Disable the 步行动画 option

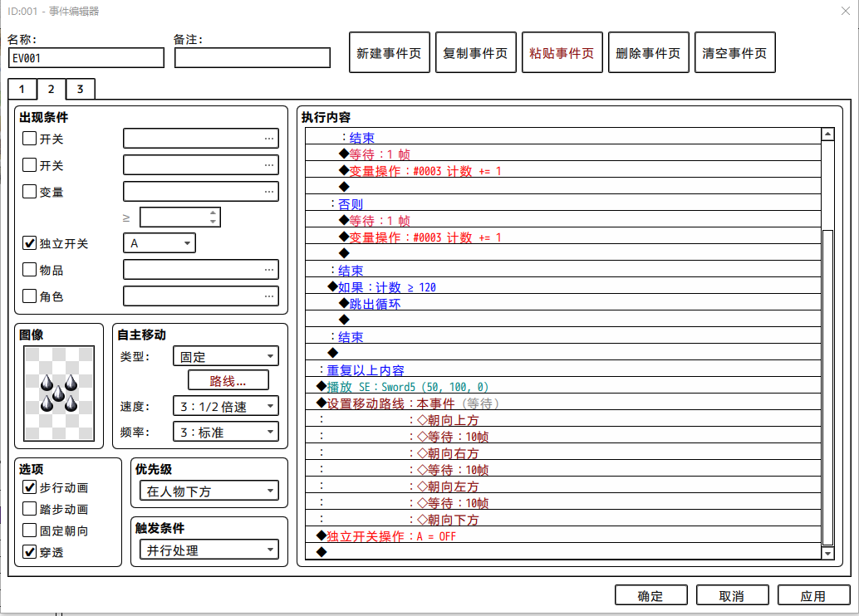tap(29, 487)
